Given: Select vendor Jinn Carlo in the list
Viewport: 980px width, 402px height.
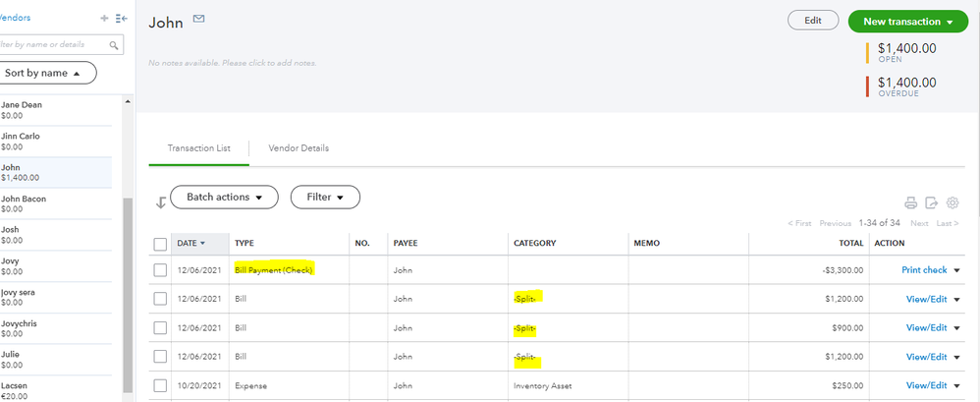Looking at the screenshot, I should pyautogui.click(x=56, y=142).
